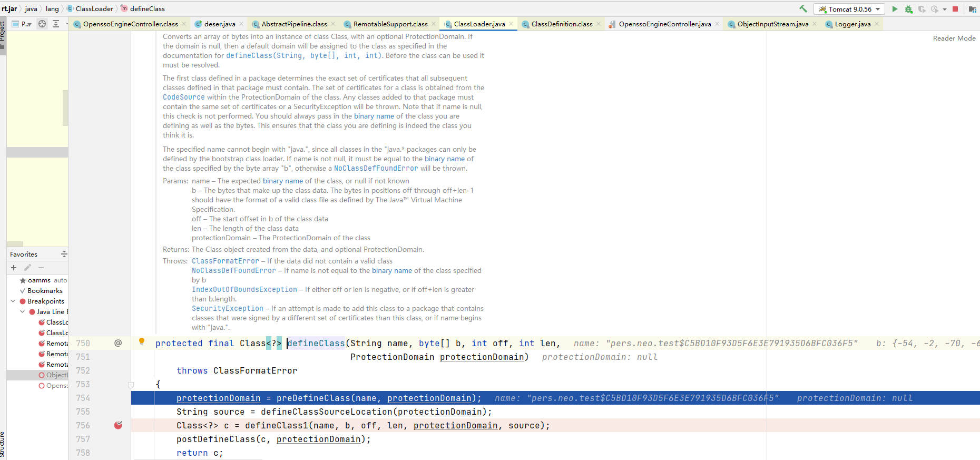Viewport: 980px width, 460px height.
Task: Start debugging with the green bug icon
Action: point(908,9)
